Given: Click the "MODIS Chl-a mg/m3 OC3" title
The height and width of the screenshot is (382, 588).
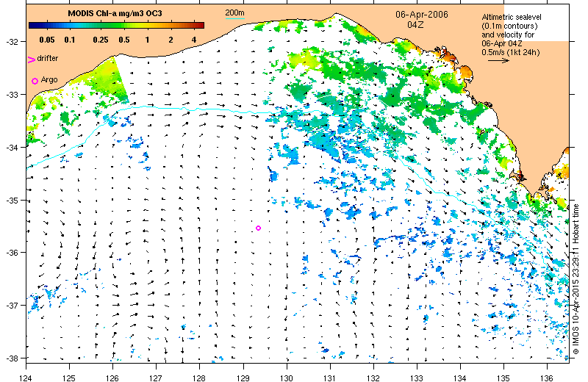Looking at the screenshot, I should 115,13.
